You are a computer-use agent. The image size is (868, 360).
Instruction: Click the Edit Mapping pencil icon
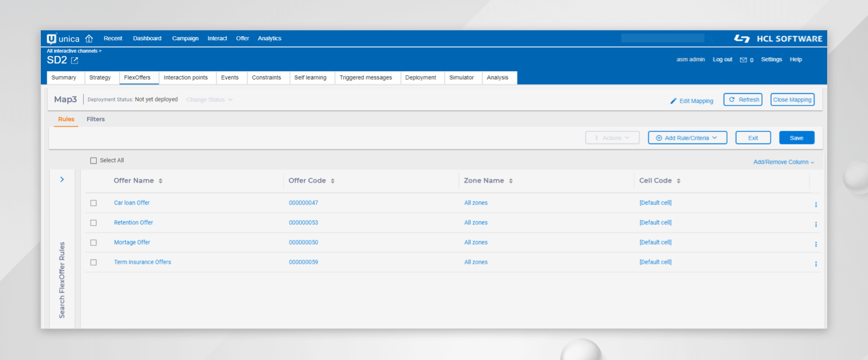(674, 101)
